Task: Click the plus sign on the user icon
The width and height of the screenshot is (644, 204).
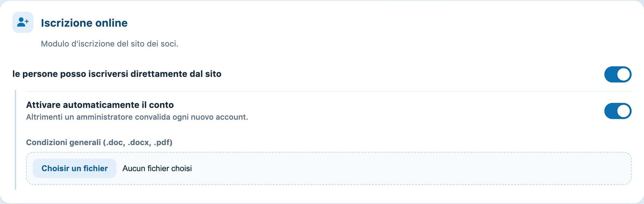Action: 27,21
